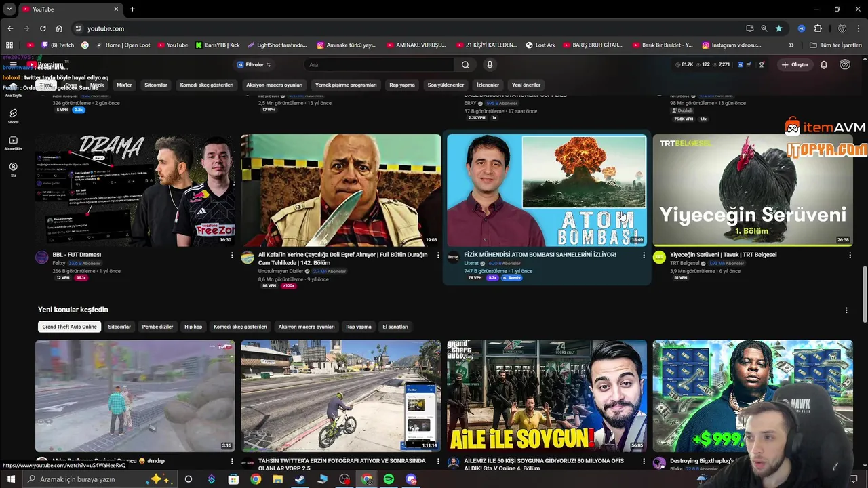Open the Chrome profile avatar

[x=842, y=28]
